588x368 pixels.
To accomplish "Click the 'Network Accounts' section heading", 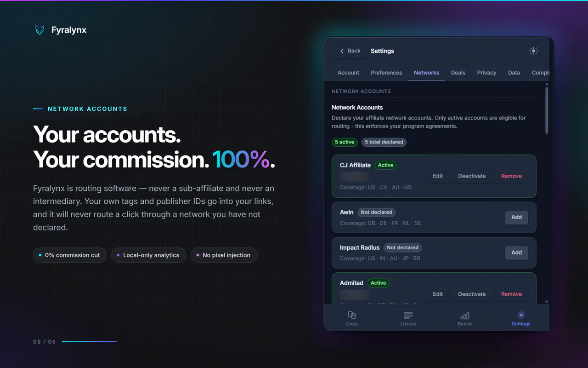I will coord(357,108).
